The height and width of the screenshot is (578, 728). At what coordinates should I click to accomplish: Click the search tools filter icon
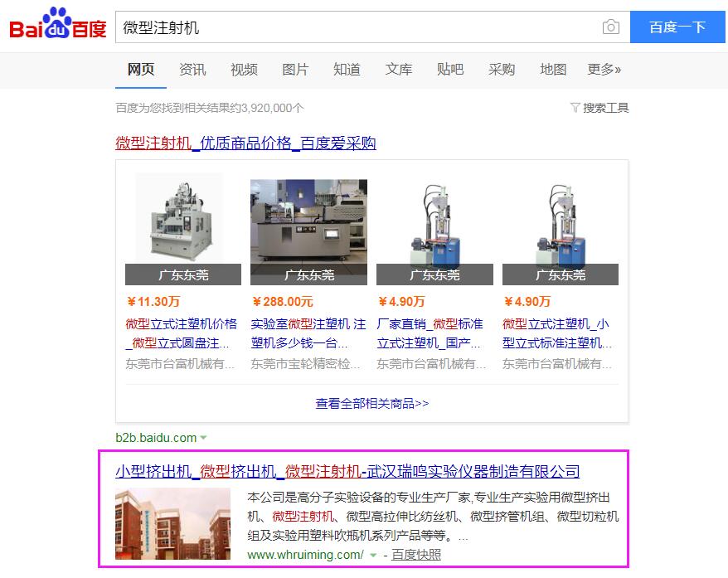pos(575,108)
